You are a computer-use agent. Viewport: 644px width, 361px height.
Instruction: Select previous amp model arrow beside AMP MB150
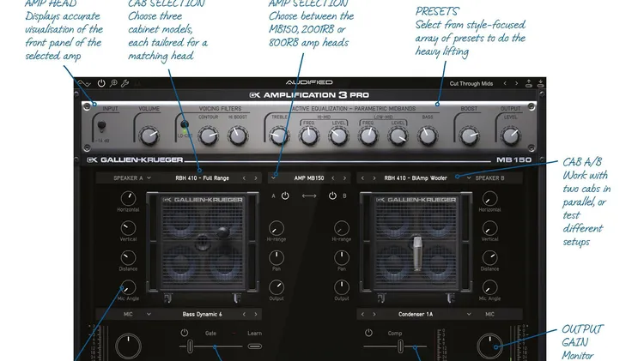click(x=333, y=178)
